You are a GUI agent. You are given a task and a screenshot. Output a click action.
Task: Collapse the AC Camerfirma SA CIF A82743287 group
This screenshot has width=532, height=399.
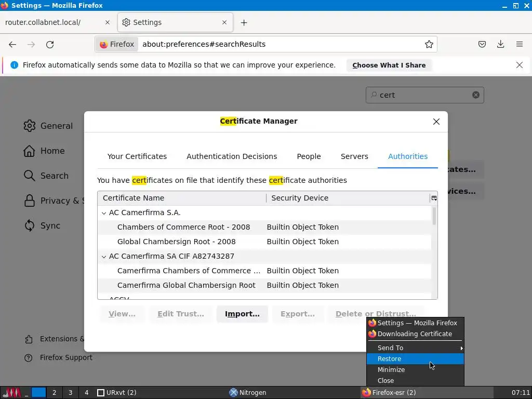(104, 257)
